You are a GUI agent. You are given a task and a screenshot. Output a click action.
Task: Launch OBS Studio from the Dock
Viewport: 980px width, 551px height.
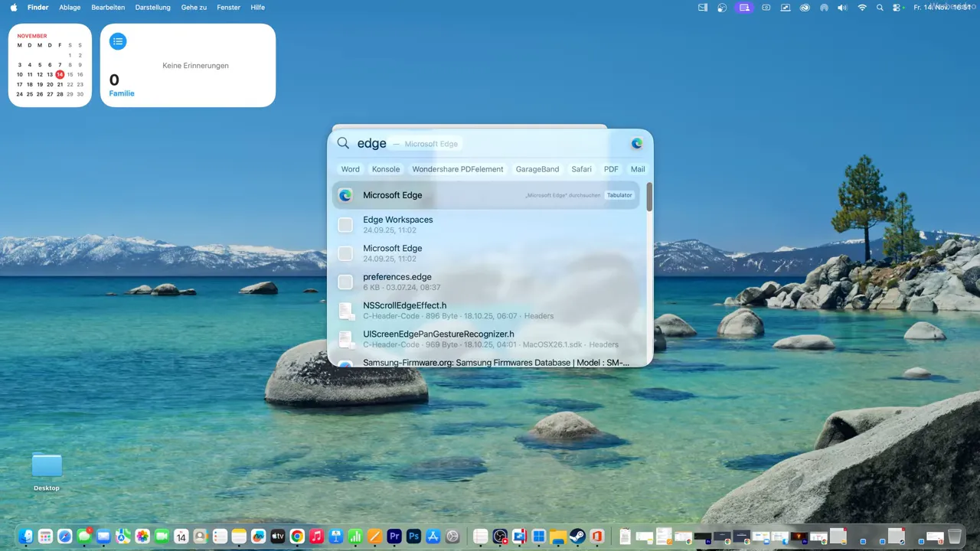[500, 536]
